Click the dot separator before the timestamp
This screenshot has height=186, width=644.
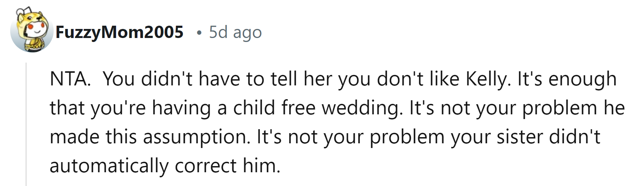[x=198, y=33]
